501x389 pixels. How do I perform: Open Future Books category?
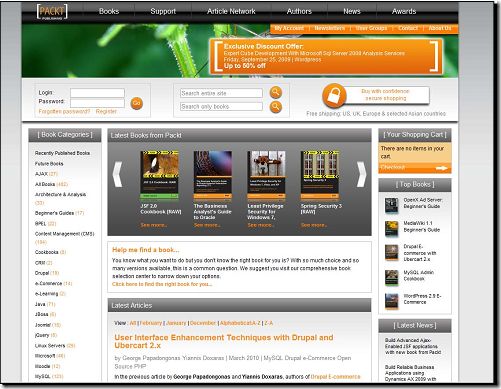49,164
